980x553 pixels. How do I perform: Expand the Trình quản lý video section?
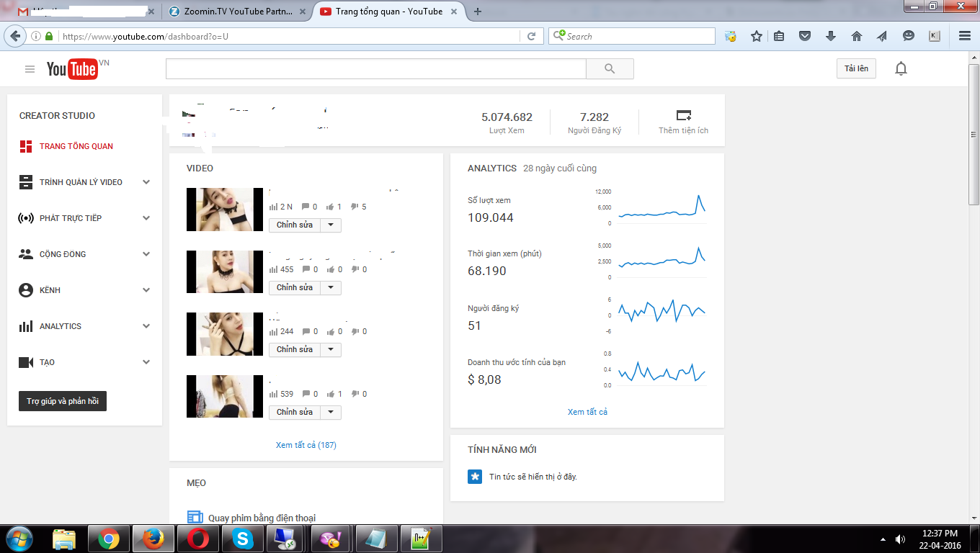click(x=146, y=182)
